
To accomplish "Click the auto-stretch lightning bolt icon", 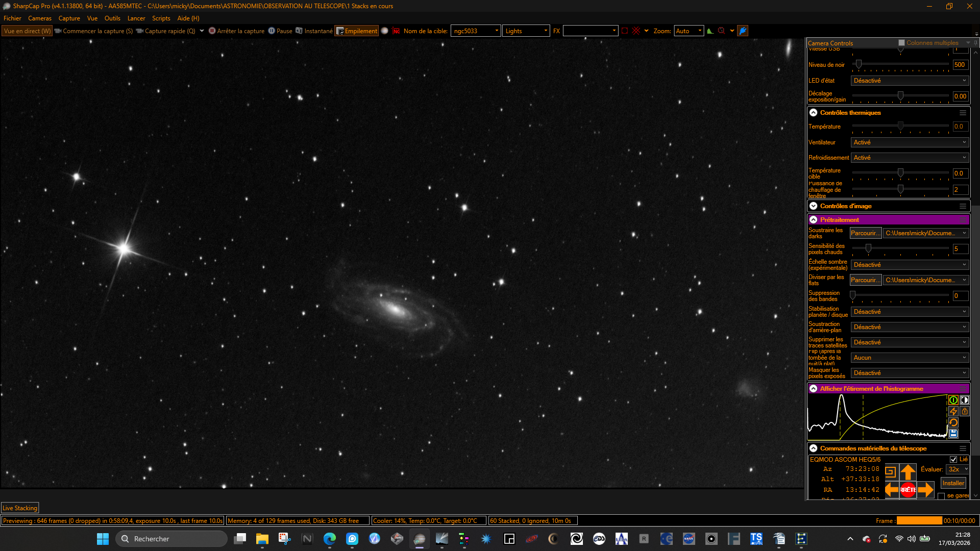I will (x=953, y=411).
